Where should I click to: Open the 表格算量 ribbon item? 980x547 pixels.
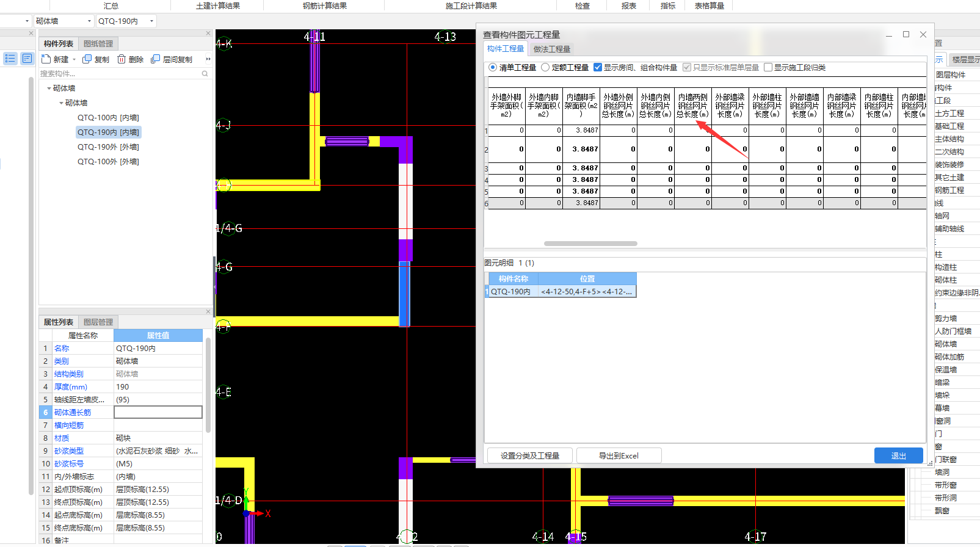point(709,5)
